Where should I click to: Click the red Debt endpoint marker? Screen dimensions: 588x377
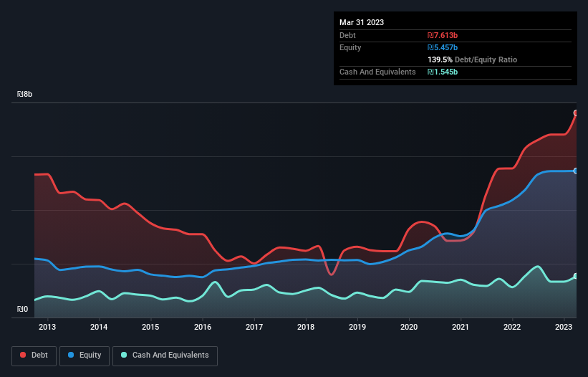tap(575, 113)
